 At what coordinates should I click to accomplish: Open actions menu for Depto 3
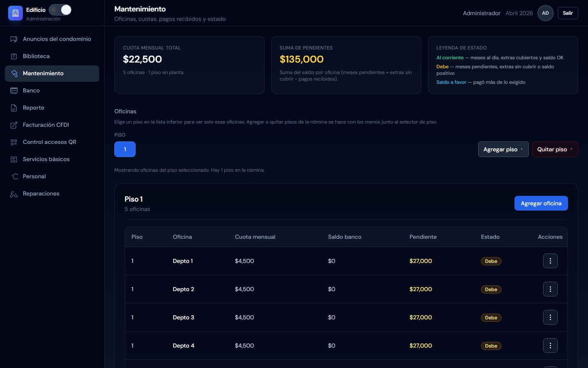[x=550, y=317]
